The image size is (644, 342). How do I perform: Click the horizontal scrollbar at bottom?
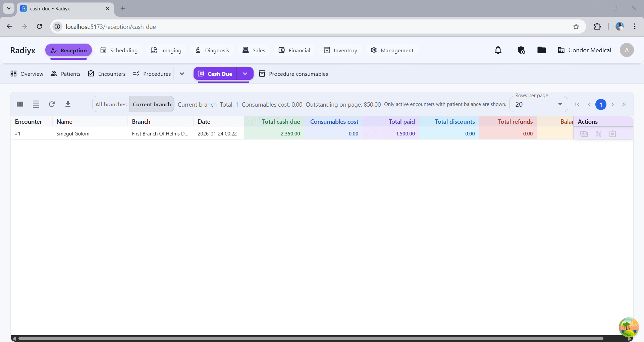click(x=310, y=339)
